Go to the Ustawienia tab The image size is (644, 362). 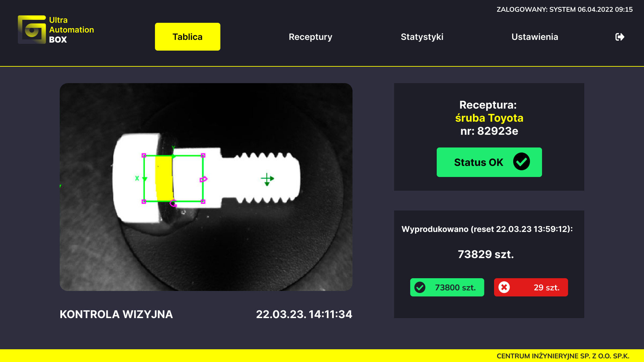[535, 37]
